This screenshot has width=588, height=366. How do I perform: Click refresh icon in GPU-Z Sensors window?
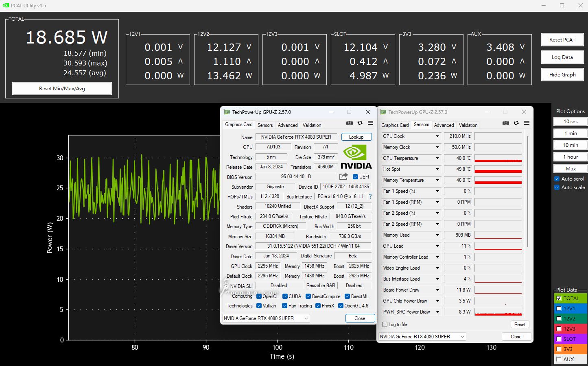click(x=516, y=123)
